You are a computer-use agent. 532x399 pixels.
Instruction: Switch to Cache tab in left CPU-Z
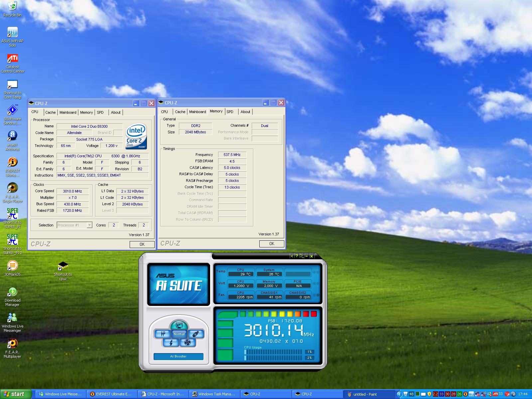click(x=51, y=112)
